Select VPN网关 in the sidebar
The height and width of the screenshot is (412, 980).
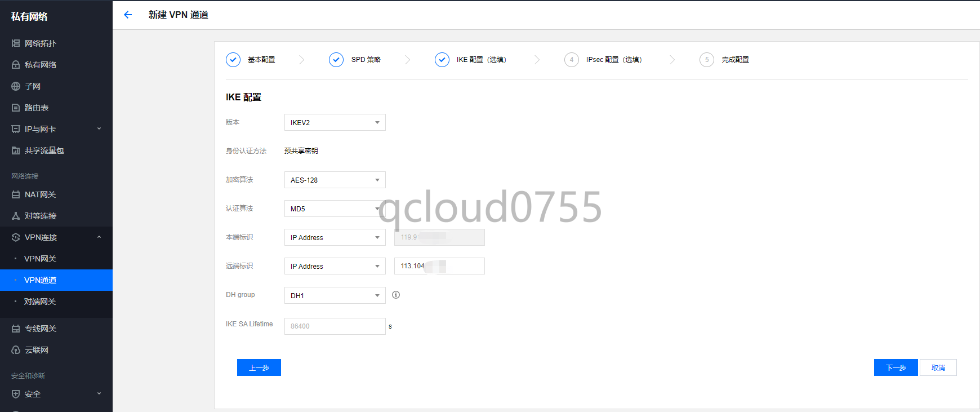(40, 259)
